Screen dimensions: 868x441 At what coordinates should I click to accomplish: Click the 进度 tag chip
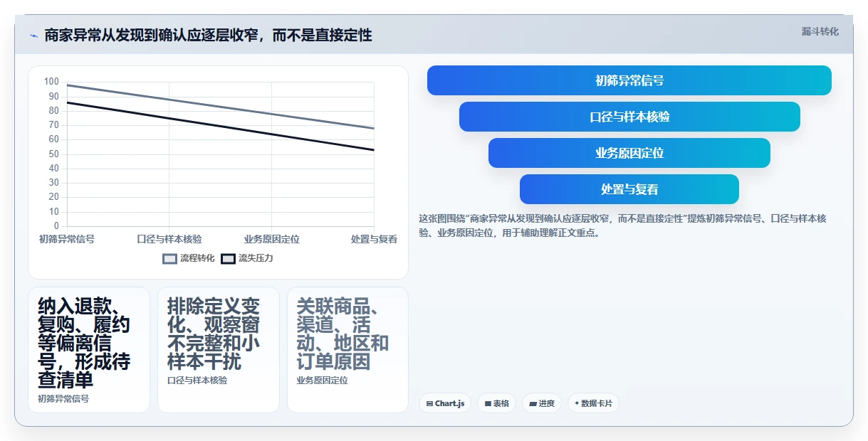[542, 403]
